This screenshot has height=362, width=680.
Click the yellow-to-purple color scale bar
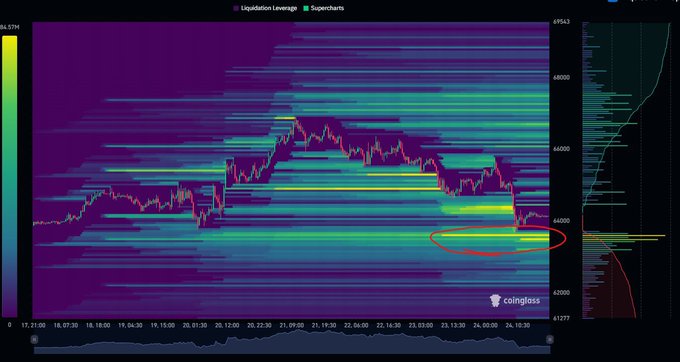coord(10,176)
